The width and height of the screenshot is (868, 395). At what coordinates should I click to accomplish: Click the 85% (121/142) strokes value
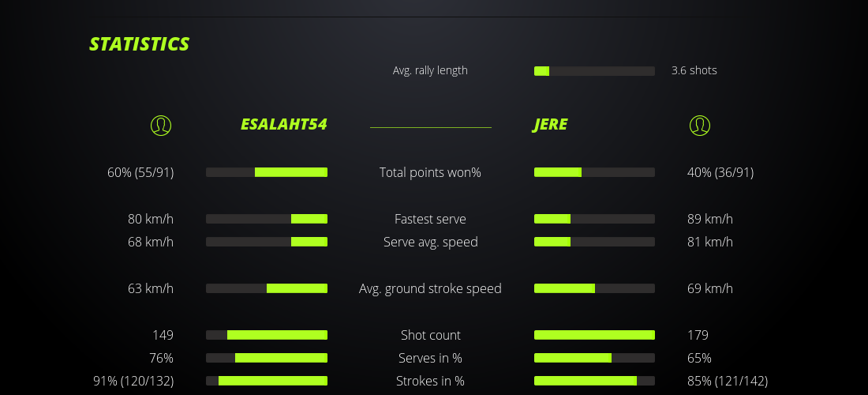tap(728, 381)
